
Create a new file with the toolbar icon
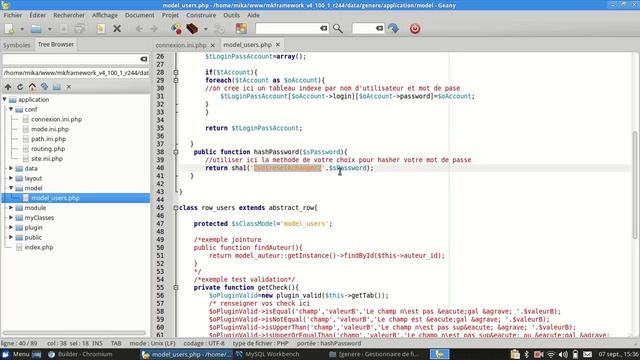tap(9, 29)
